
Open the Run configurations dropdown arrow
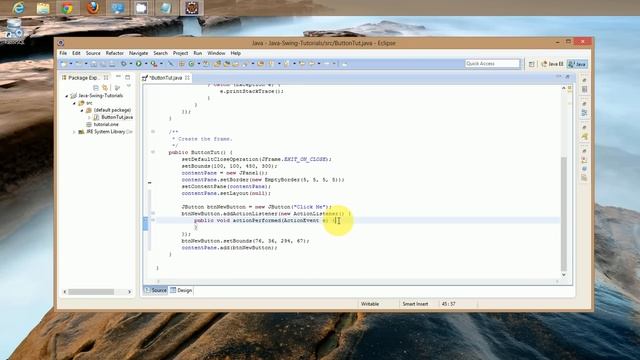tap(146, 64)
